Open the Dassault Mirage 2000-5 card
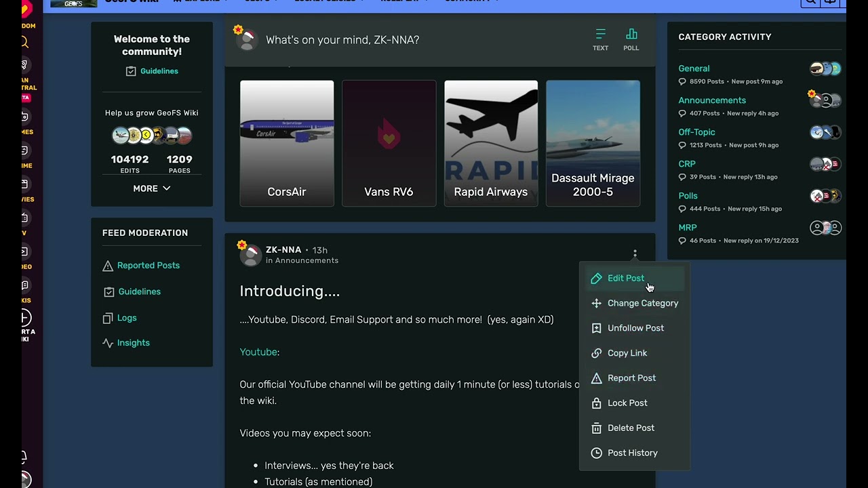 coord(593,143)
